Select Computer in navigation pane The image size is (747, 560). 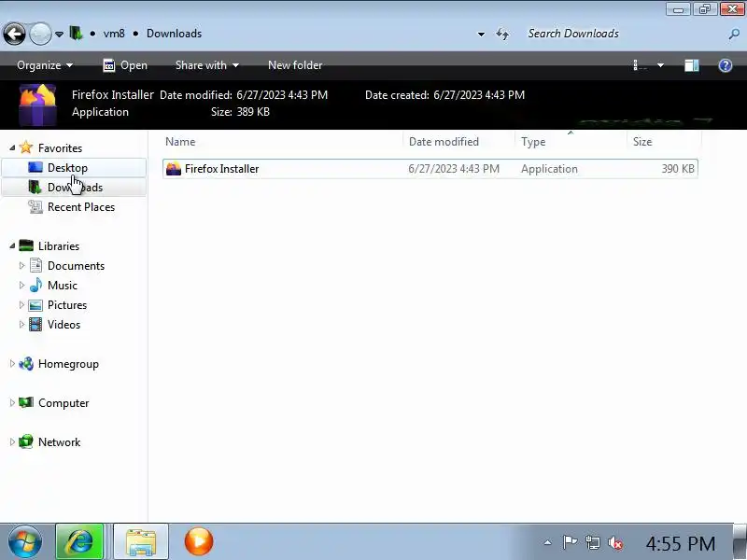63,403
